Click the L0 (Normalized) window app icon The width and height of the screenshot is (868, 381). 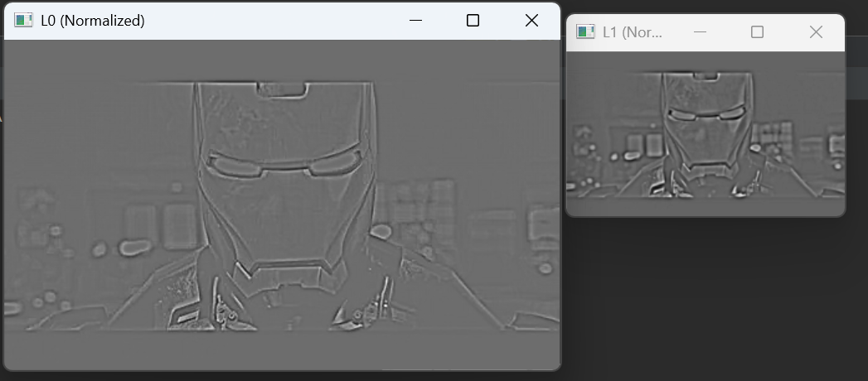(23, 21)
